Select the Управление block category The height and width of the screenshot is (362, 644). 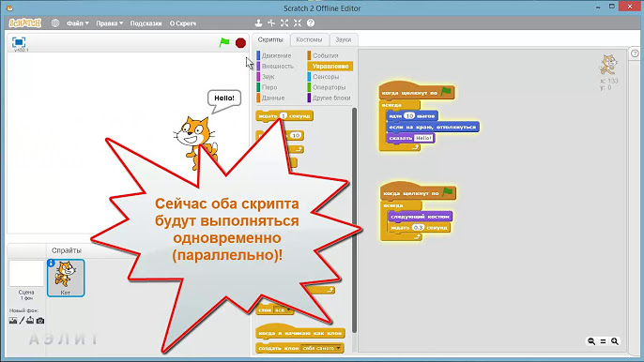[330, 66]
